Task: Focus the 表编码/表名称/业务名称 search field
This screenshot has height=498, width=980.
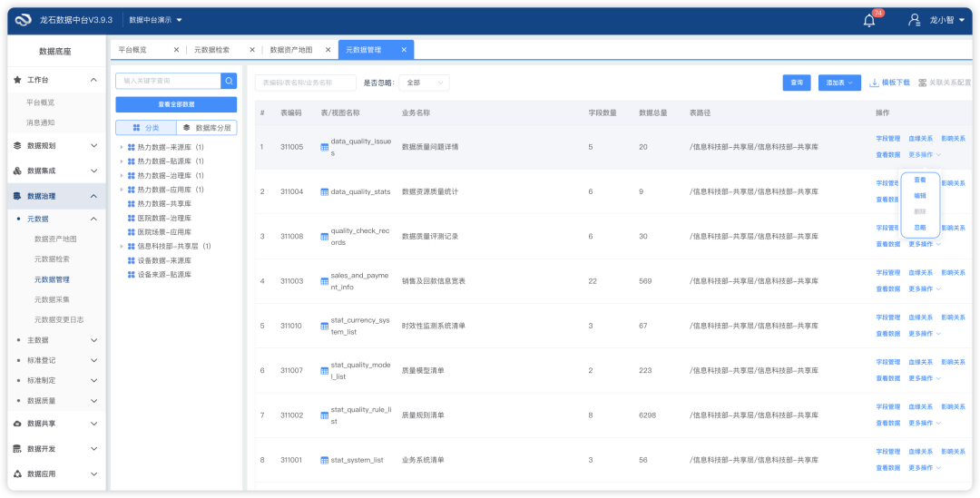Action: [x=306, y=83]
